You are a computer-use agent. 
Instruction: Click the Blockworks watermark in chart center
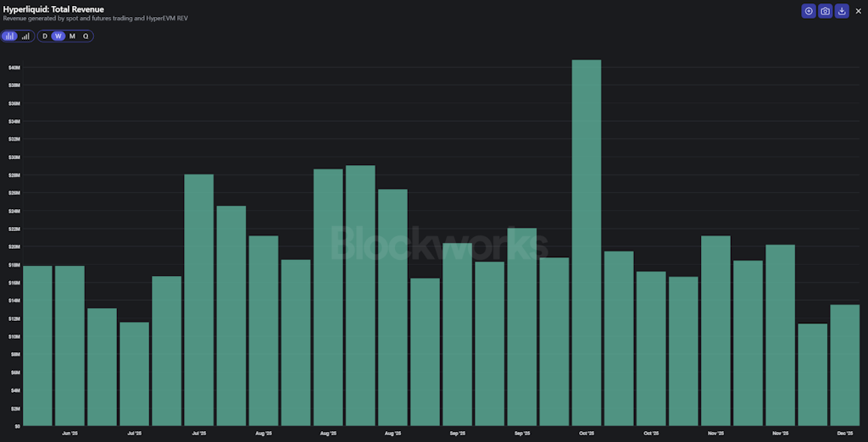click(x=438, y=243)
